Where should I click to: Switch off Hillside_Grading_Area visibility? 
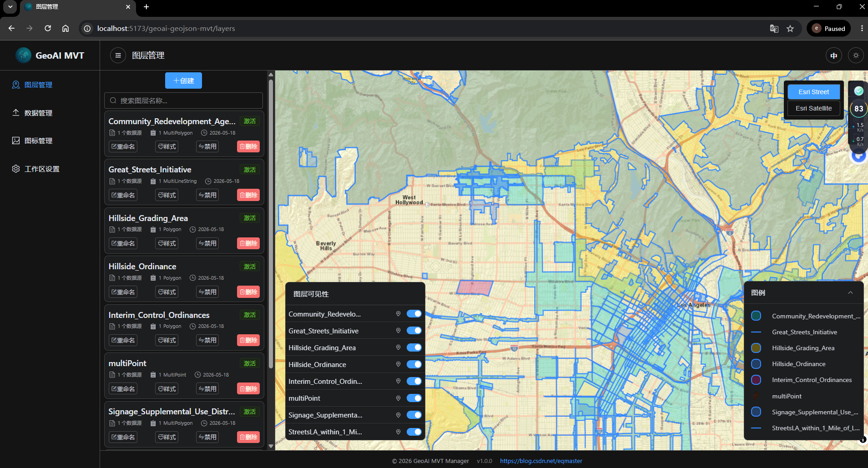click(x=414, y=347)
